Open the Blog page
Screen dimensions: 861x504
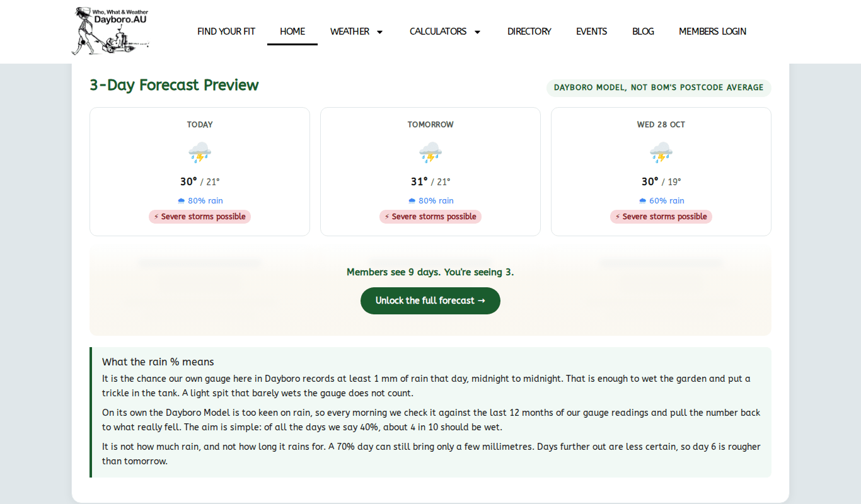pyautogui.click(x=643, y=31)
